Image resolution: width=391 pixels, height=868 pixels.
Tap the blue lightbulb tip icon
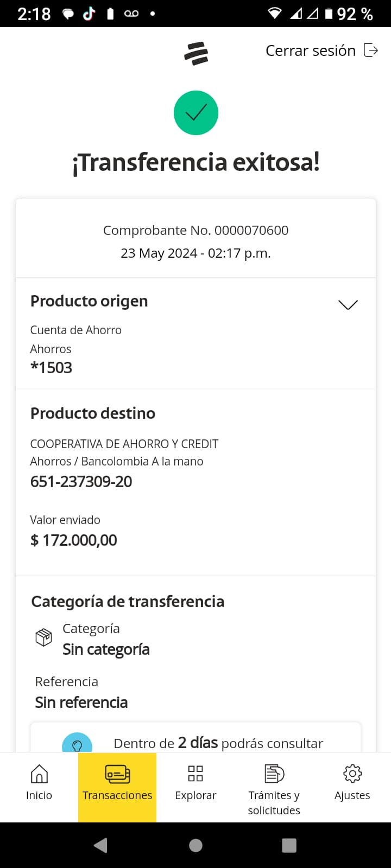pos(77,745)
